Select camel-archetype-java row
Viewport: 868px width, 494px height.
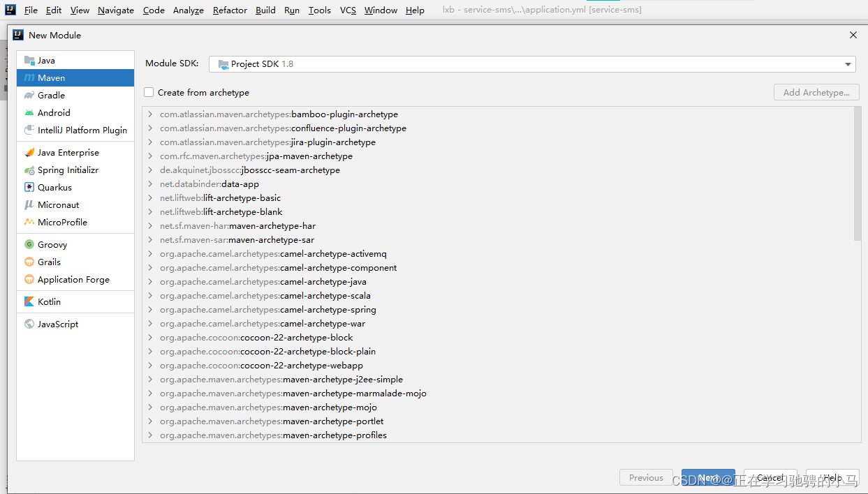click(498, 281)
